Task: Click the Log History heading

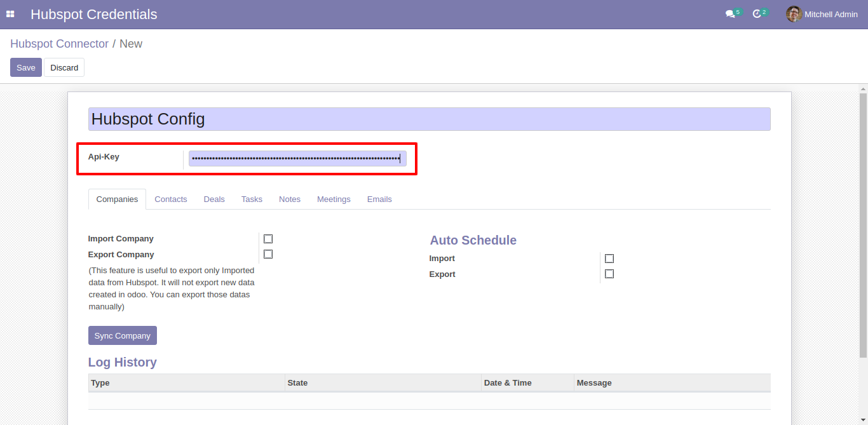Action: 123,362
